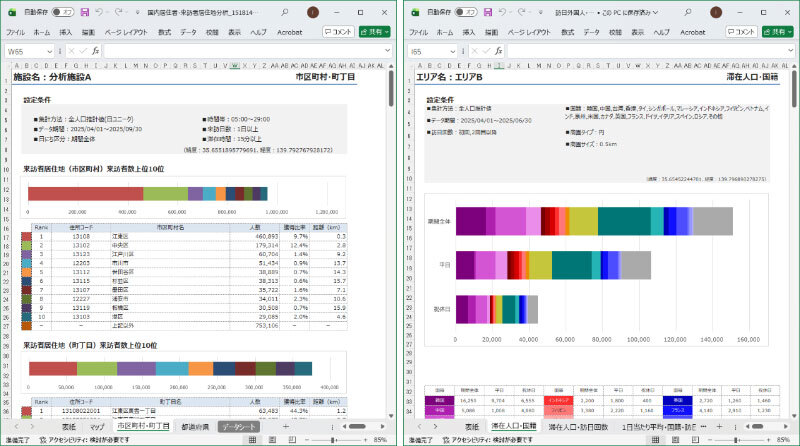This screenshot has width=800, height=446.
Task: Click the accessibility status icon in right window
Action: 446,439
